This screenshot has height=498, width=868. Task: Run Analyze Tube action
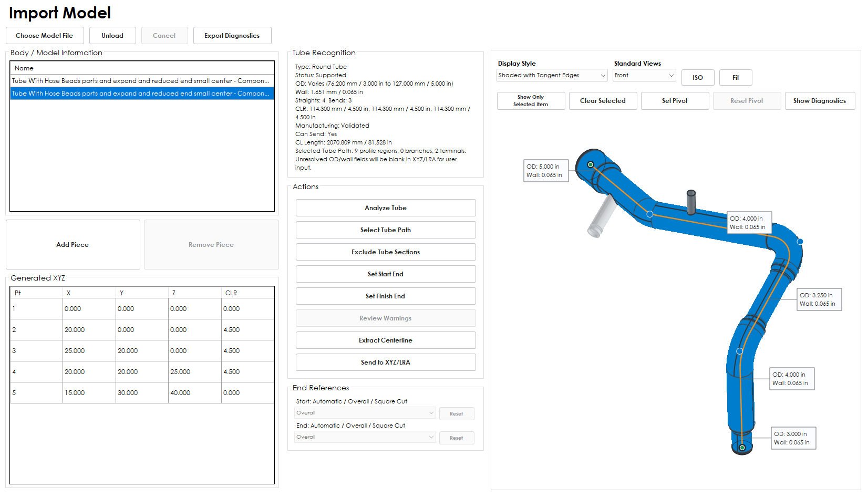coord(386,208)
